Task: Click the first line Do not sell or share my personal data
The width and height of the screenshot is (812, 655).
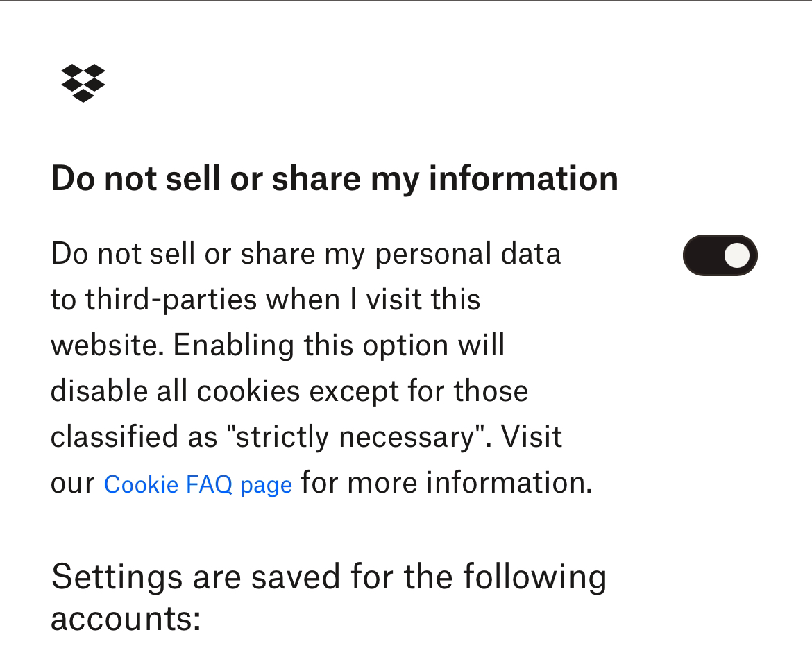Action: coord(305,255)
